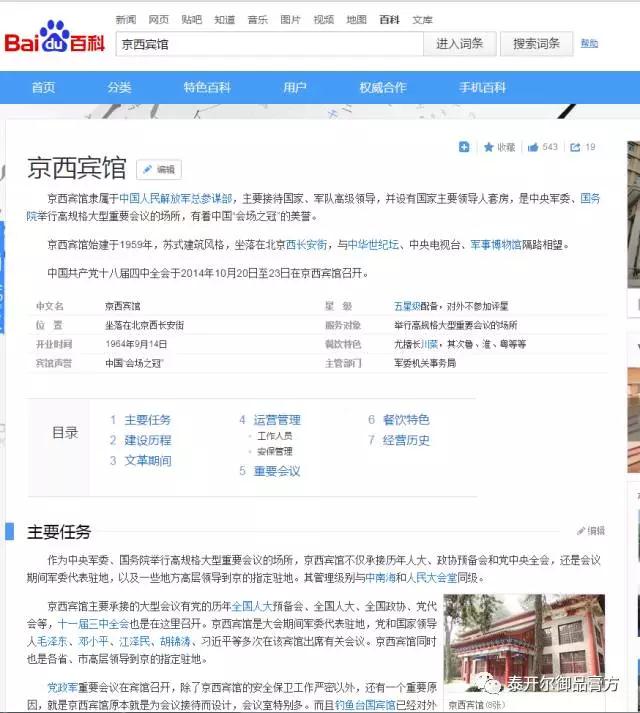
Task: Jump to 建设历程 in table of contents
Action: point(147,440)
